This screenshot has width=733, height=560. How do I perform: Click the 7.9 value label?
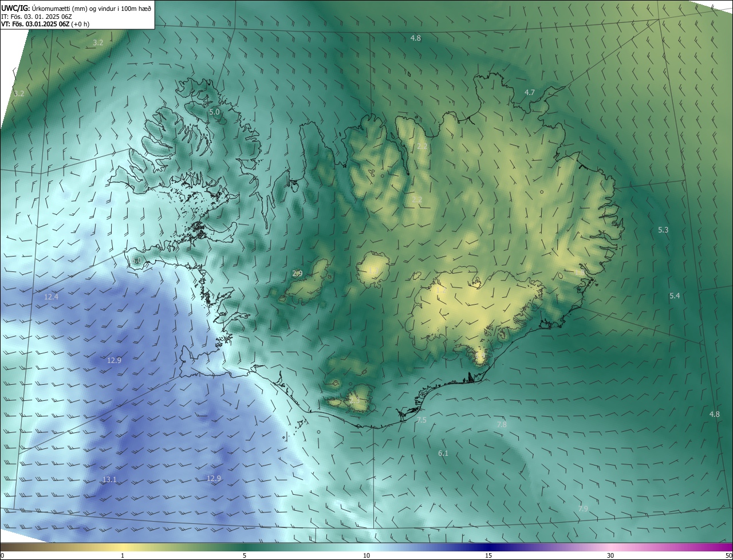pos(583,508)
